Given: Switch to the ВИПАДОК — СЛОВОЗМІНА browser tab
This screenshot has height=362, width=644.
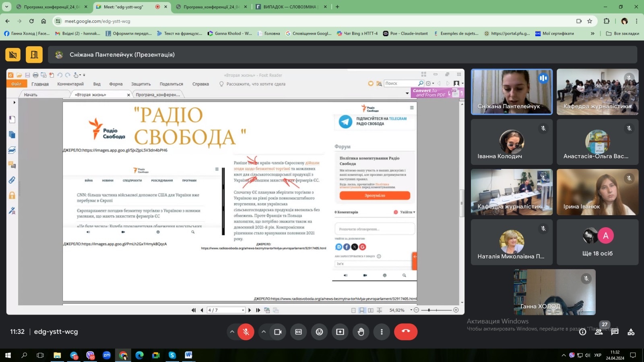Looking at the screenshot, I should click(290, 7).
